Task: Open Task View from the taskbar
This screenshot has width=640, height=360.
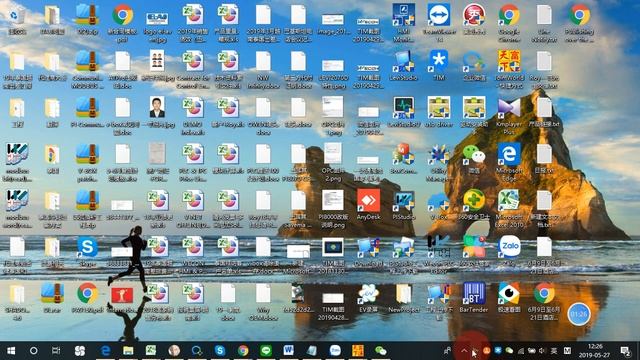Action: (56, 351)
